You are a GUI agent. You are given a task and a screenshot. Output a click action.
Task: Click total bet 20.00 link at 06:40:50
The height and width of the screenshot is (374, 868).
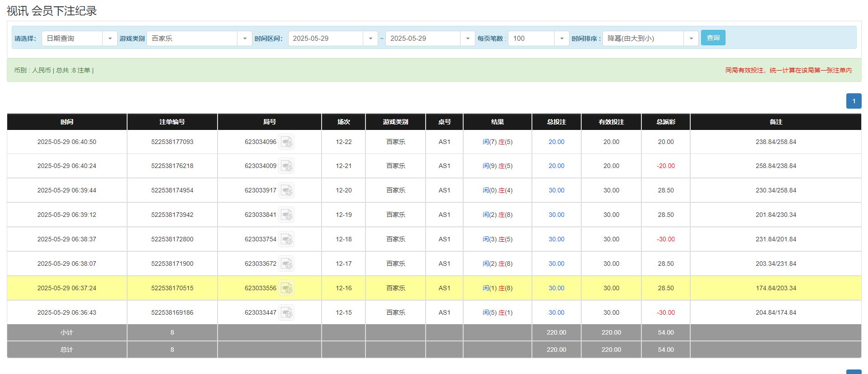click(x=556, y=142)
